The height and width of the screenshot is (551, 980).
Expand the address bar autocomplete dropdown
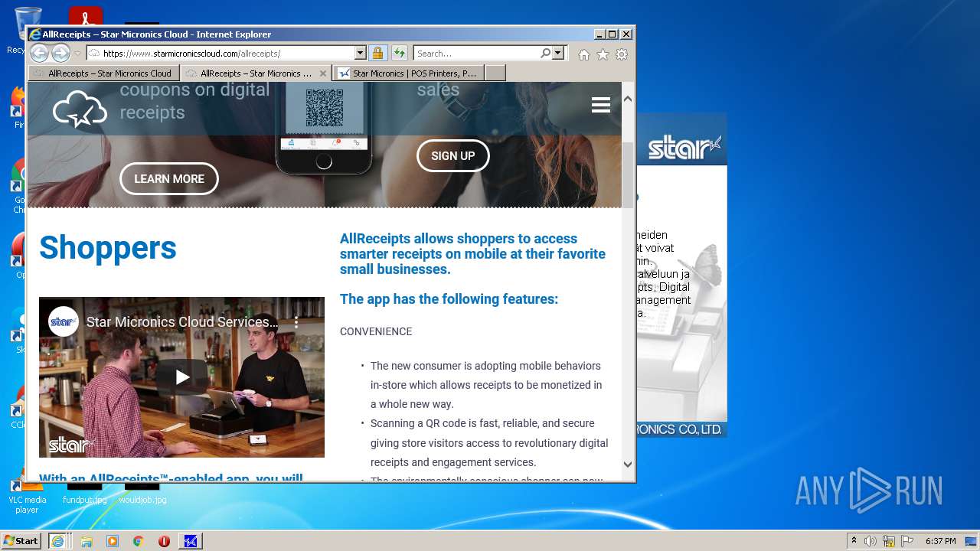click(361, 54)
